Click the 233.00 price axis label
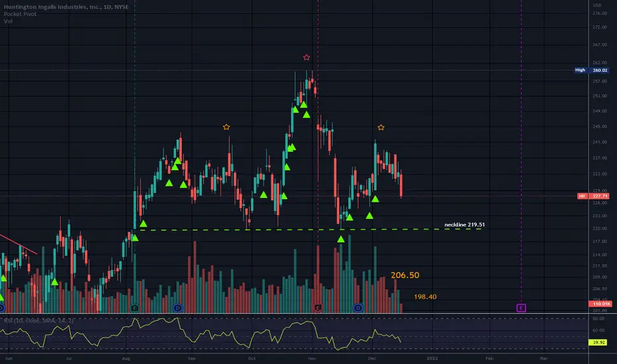Viewport: 617px width, 364px height. coord(600,174)
